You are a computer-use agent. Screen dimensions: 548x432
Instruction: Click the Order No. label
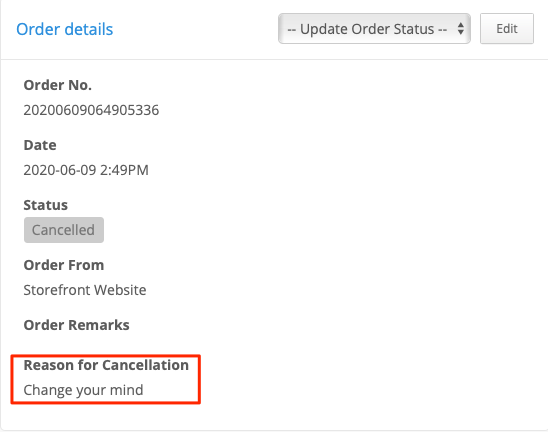coord(58,85)
